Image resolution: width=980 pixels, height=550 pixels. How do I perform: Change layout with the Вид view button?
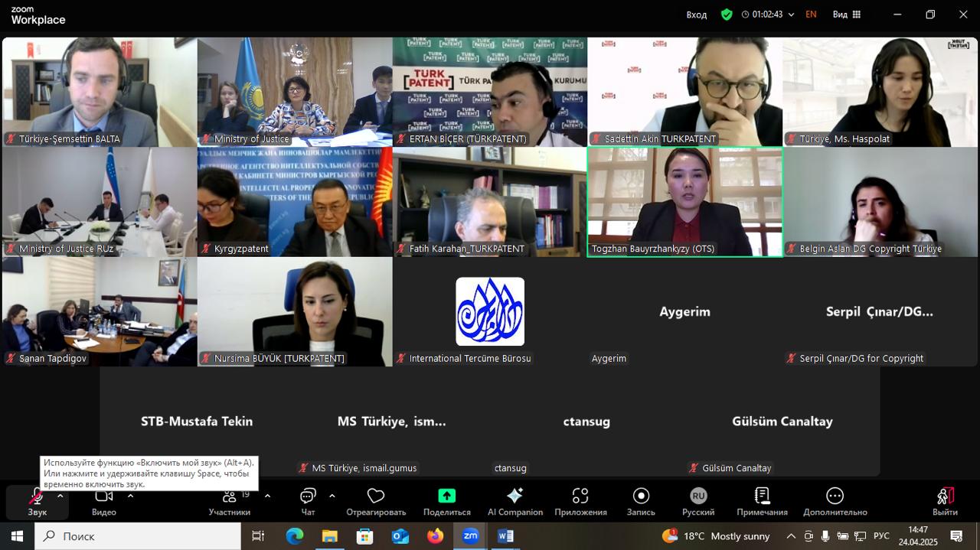(847, 15)
